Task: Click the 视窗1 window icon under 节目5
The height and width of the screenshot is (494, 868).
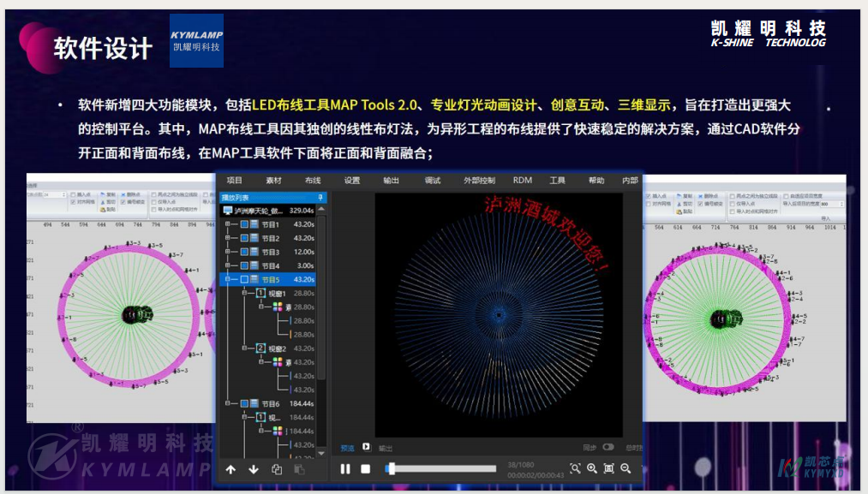Action: (x=260, y=293)
